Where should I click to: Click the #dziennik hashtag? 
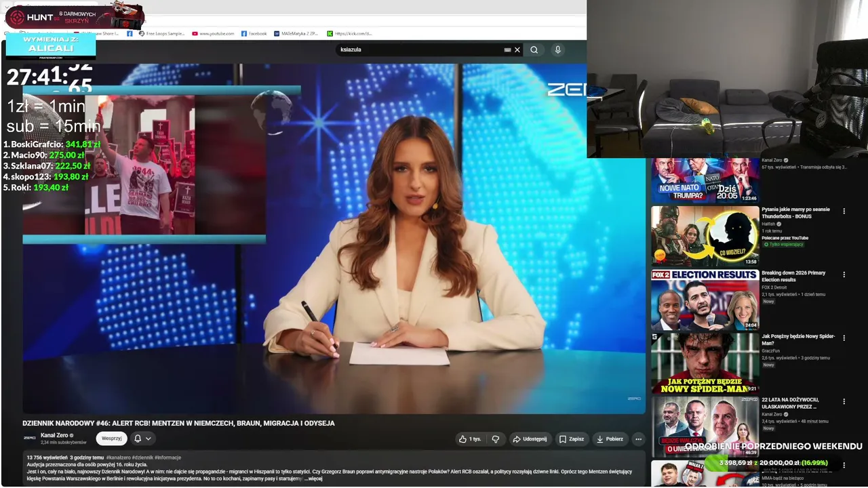pyautogui.click(x=142, y=457)
